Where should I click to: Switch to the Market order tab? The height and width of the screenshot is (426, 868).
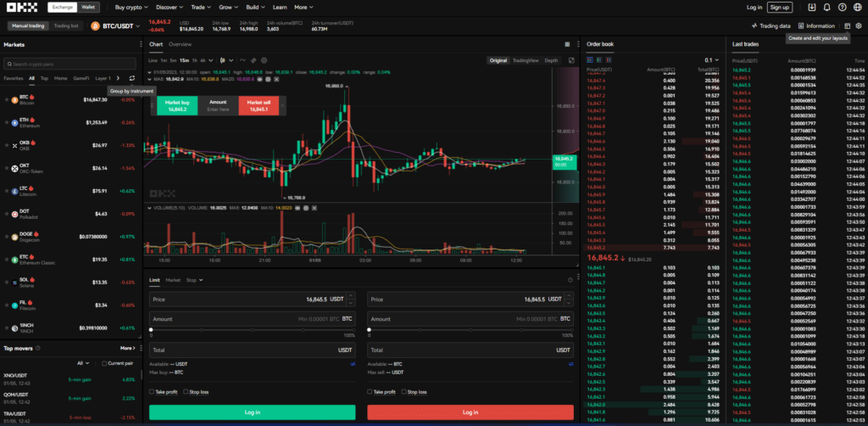(x=173, y=280)
